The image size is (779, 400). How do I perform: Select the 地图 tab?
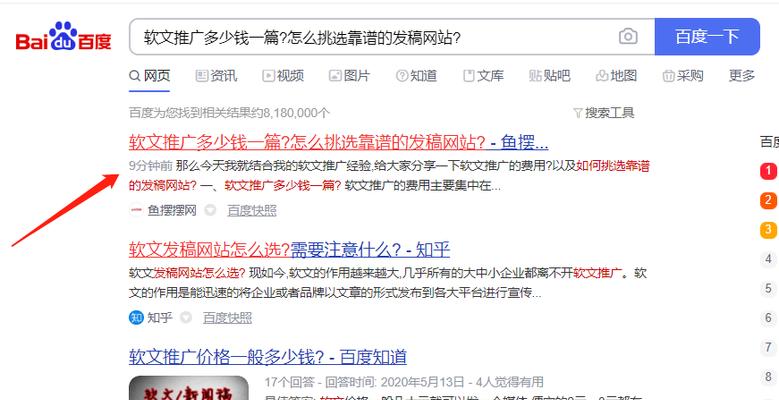point(616,76)
